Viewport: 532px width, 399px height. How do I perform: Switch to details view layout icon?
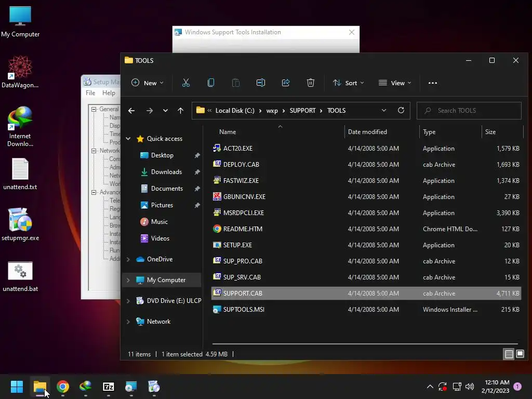coord(509,354)
